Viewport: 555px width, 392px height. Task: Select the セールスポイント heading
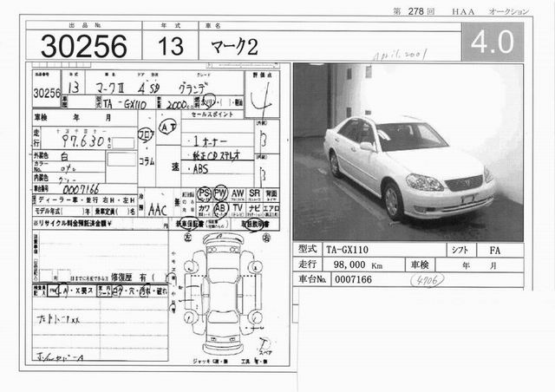click(x=212, y=114)
